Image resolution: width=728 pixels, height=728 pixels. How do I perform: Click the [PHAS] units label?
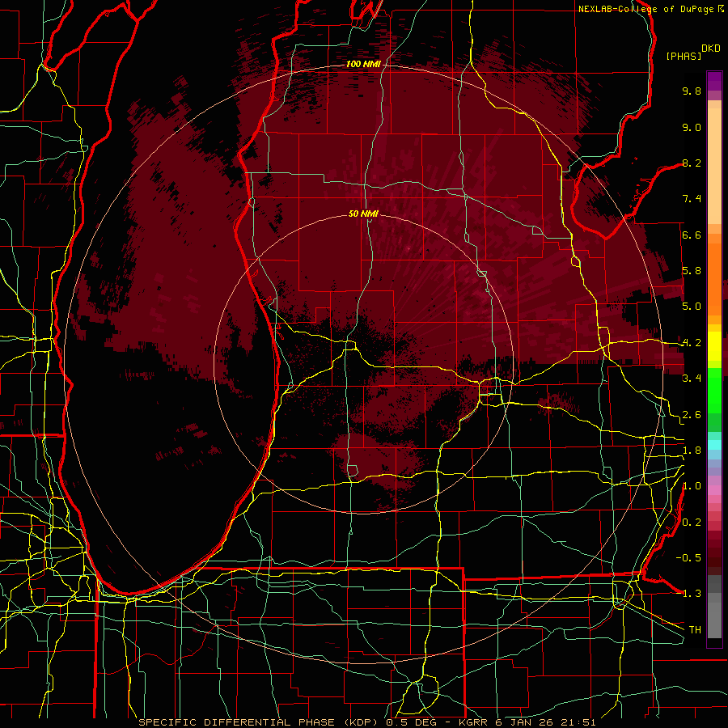[x=684, y=57]
